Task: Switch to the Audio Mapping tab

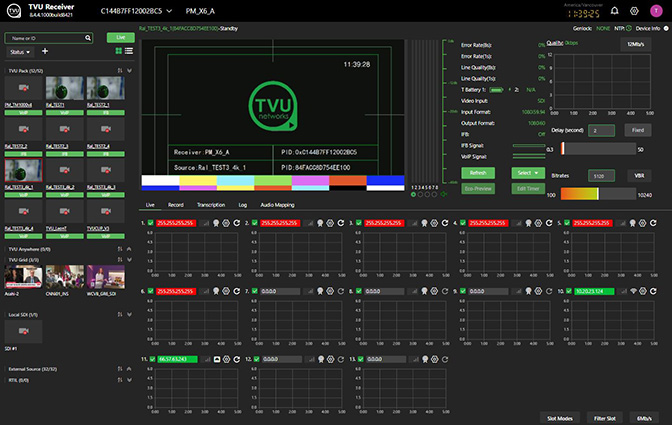Action: click(x=277, y=205)
